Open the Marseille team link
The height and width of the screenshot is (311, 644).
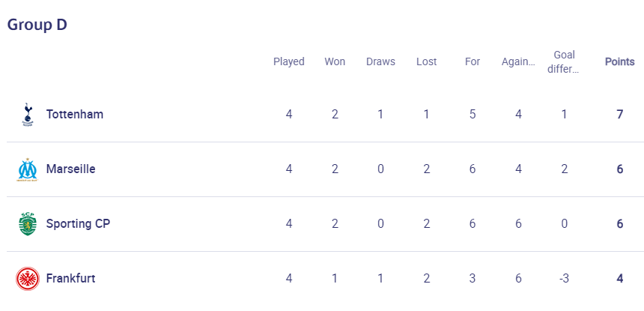[70, 169]
